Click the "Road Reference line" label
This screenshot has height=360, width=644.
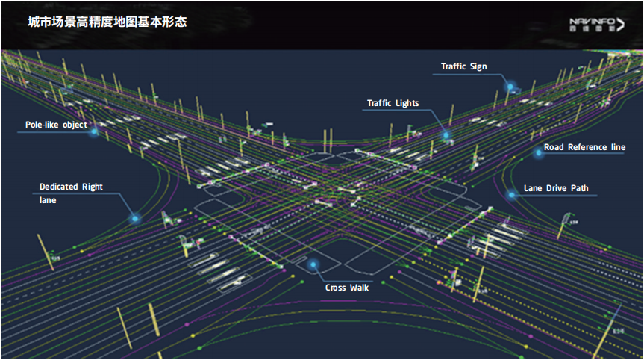(584, 147)
